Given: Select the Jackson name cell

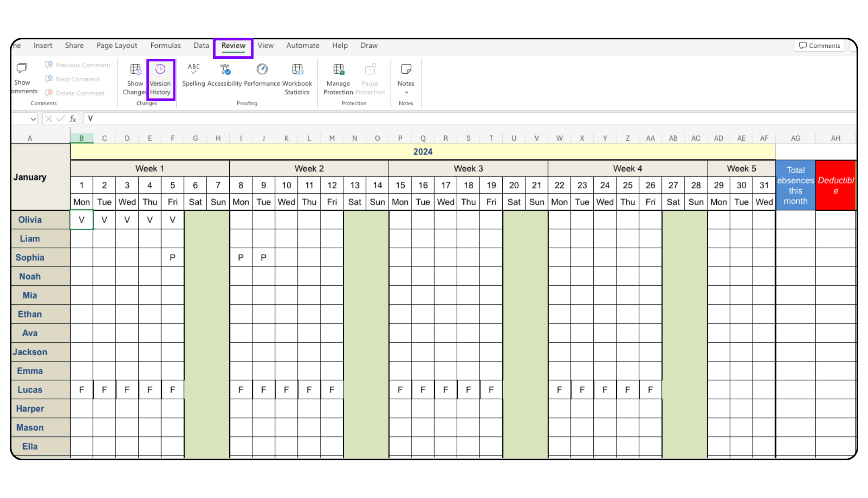Looking at the screenshot, I should 41,352.
